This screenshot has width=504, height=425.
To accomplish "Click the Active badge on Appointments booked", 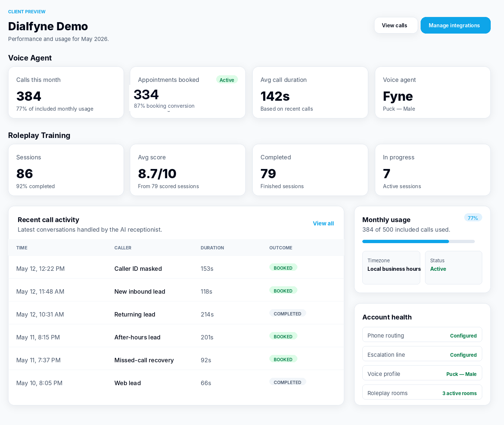I will click(227, 80).
